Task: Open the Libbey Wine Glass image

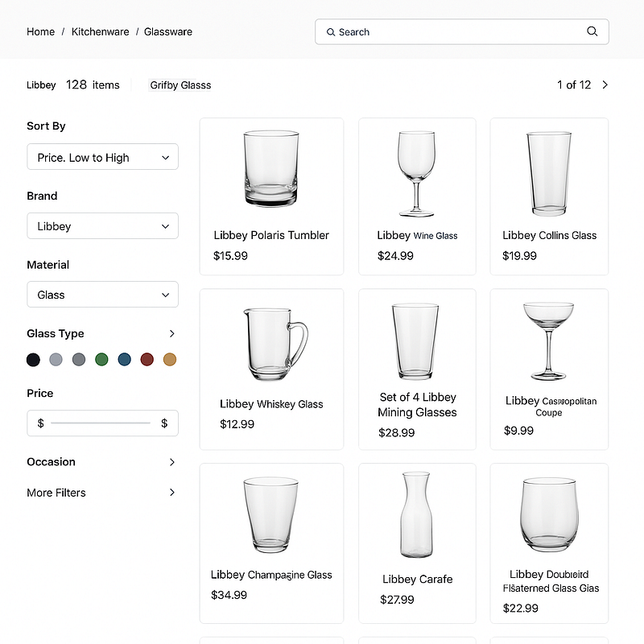Action: pyautogui.click(x=416, y=174)
